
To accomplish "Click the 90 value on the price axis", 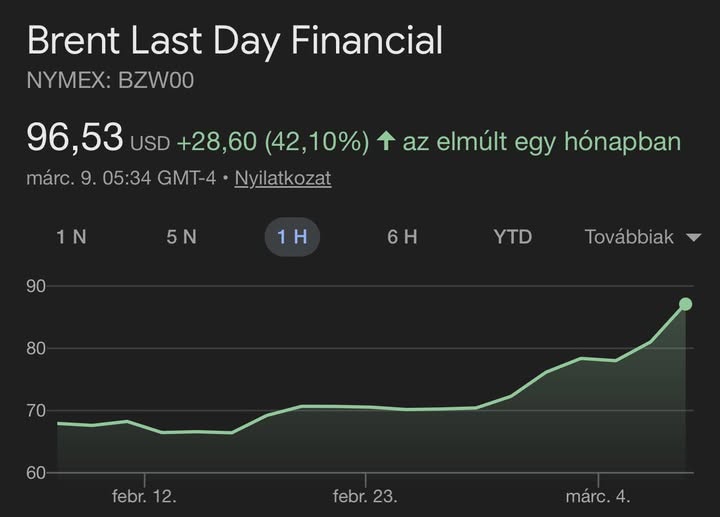I will 37,287.
